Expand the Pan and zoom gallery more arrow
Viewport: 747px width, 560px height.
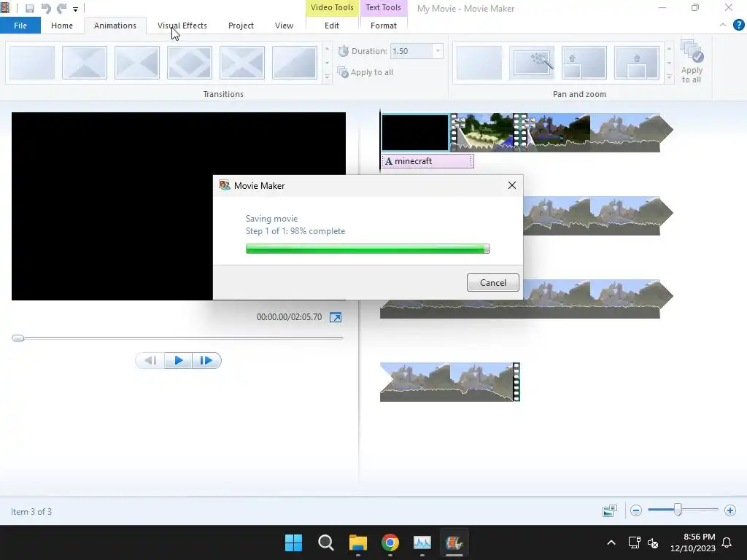[669, 77]
